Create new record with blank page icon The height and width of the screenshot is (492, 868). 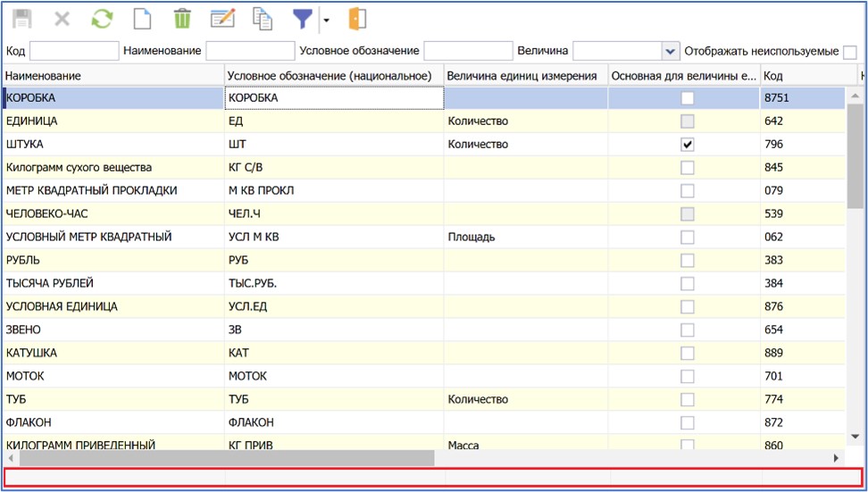tap(142, 19)
